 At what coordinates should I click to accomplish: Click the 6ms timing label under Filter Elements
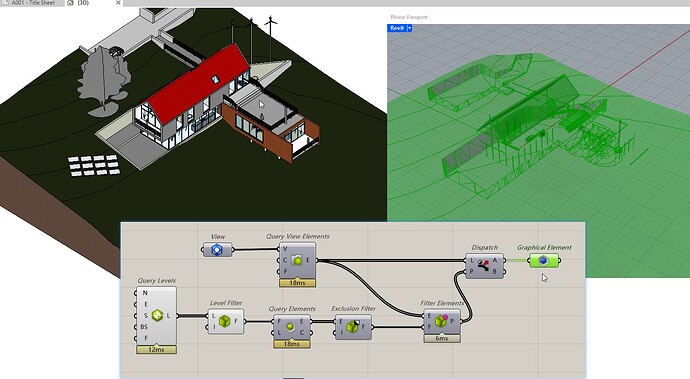[x=442, y=338]
